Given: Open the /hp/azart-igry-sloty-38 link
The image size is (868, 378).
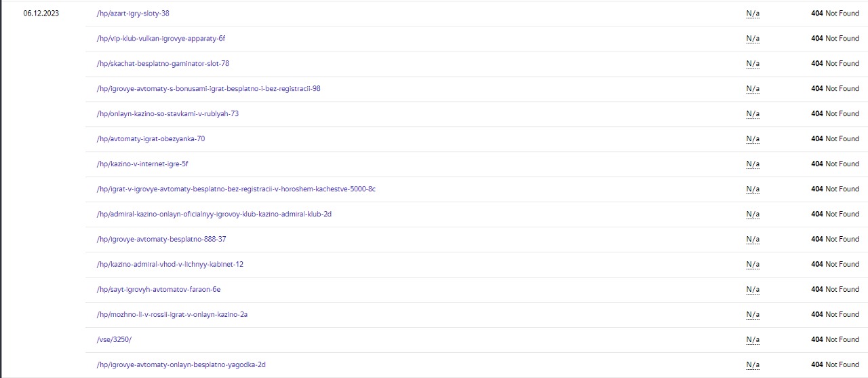Looking at the screenshot, I should tap(133, 14).
